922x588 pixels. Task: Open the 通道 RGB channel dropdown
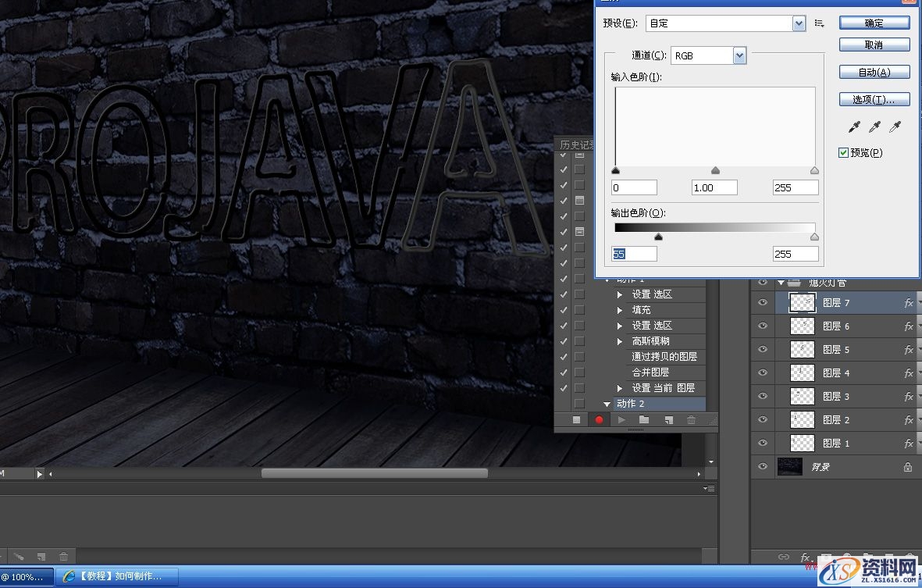click(x=739, y=55)
